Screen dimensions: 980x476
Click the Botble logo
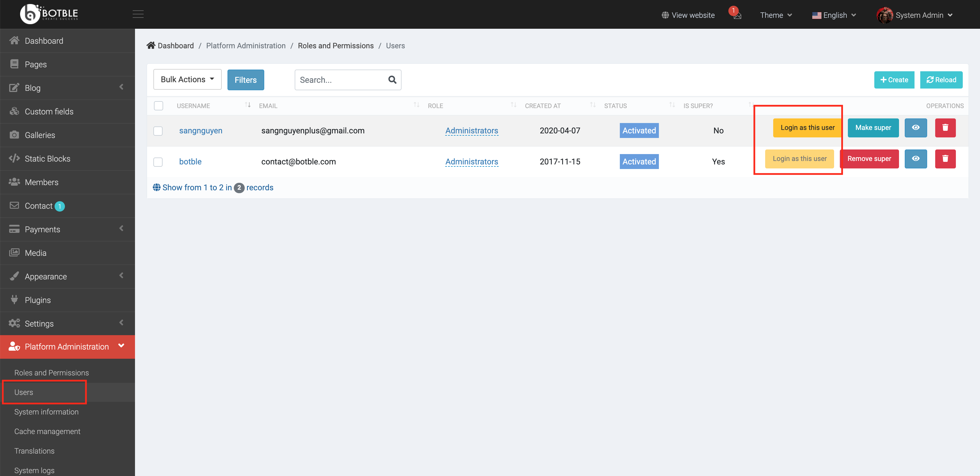coord(49,14)
